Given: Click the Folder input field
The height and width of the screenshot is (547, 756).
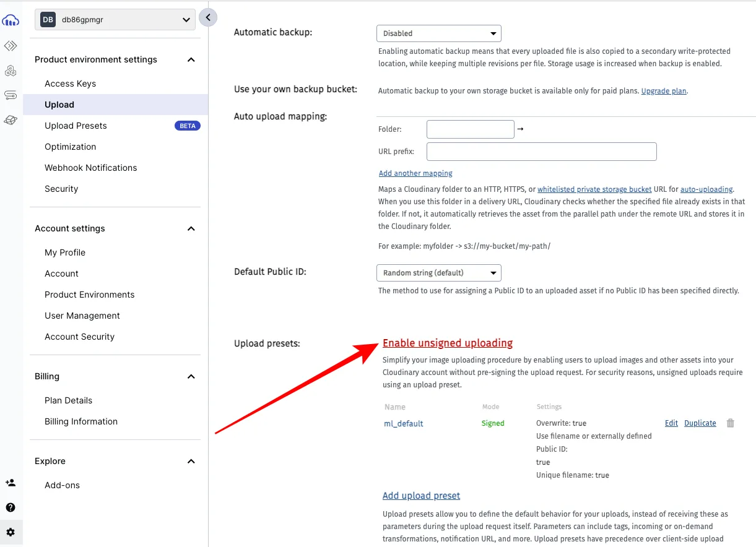Looking at the screenshot, I should tap(471, 129).
